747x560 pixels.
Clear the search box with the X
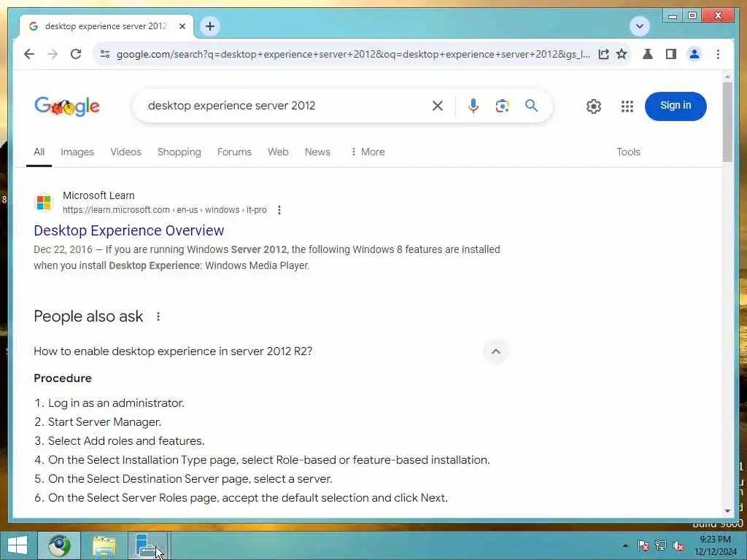(x=438, y=106)
